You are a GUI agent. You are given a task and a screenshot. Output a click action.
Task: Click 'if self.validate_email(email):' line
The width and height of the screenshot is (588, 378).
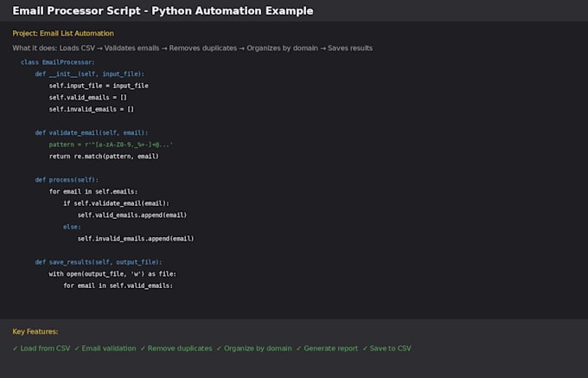click(116, 203)
